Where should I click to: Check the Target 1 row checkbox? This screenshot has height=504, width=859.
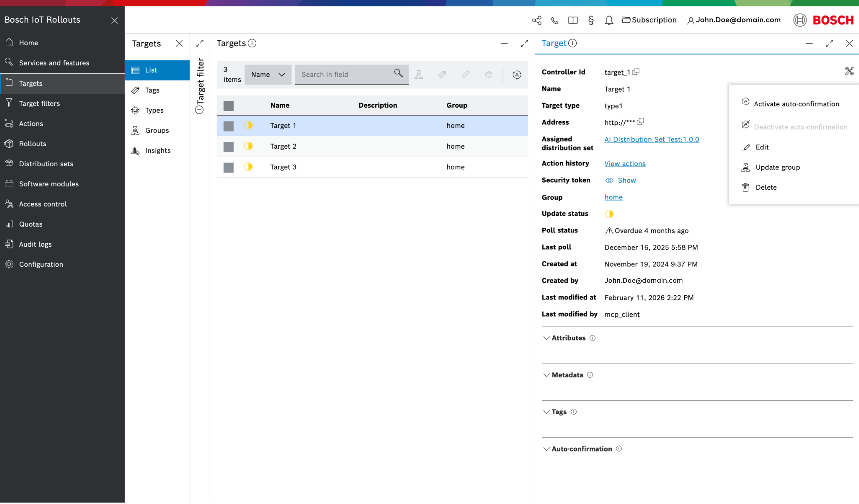228,127
